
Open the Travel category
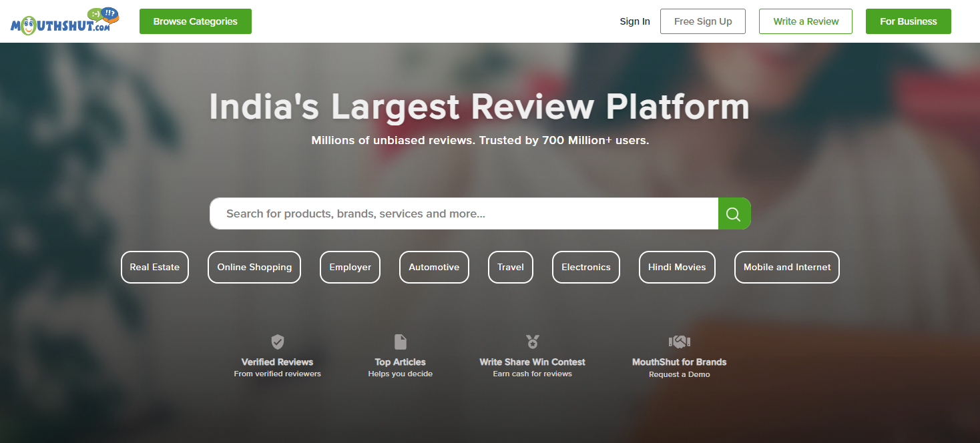[x=511, y=267]
